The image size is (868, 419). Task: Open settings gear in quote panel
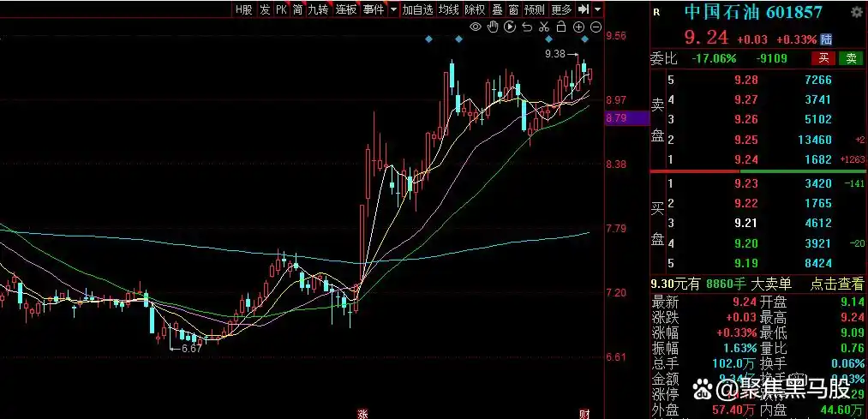tap(856, 12)
